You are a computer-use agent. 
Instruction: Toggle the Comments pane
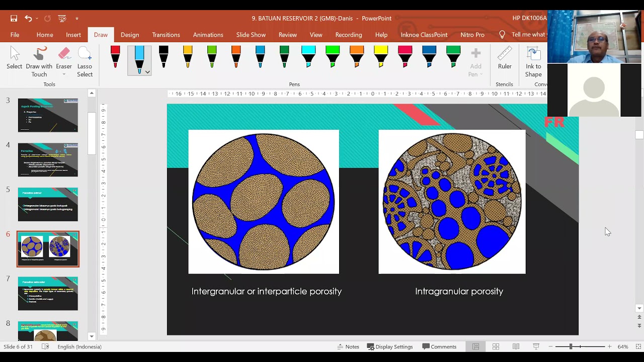pyautogui.click(x=439, y=346)
